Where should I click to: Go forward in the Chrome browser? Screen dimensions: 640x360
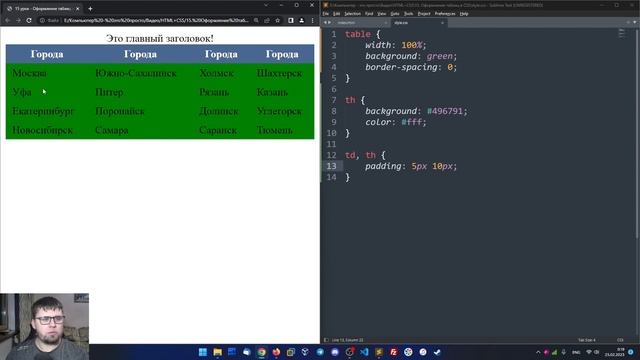(x=18, y=20)
